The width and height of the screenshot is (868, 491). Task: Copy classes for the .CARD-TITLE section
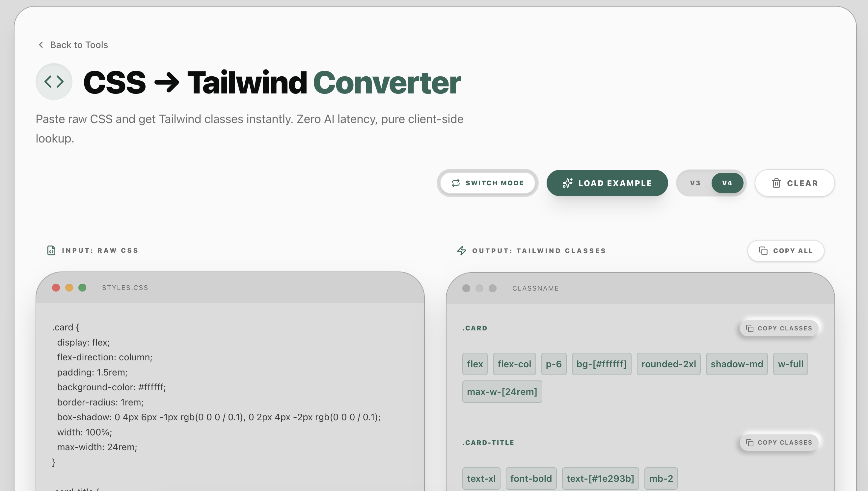tap(779, 443)
